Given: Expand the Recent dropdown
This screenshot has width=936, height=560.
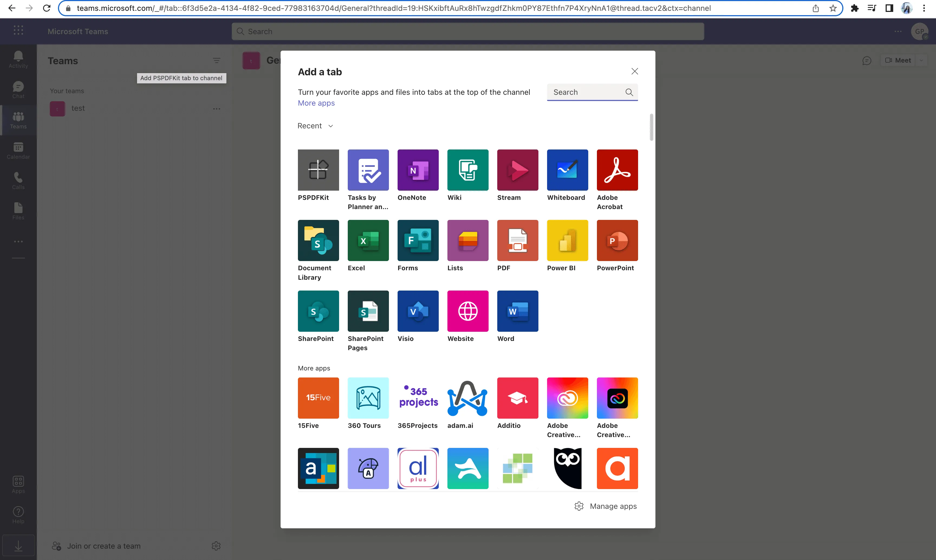Looking at the screenshot, I should 315,126.
